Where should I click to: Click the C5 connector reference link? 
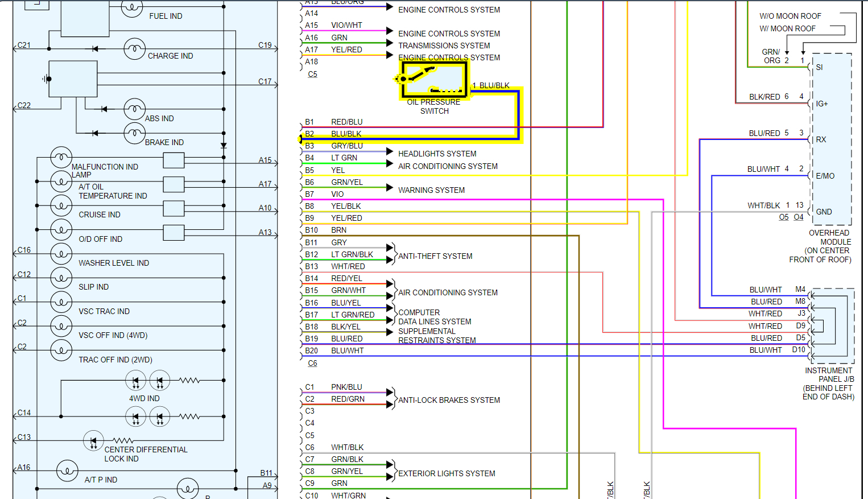312,75
